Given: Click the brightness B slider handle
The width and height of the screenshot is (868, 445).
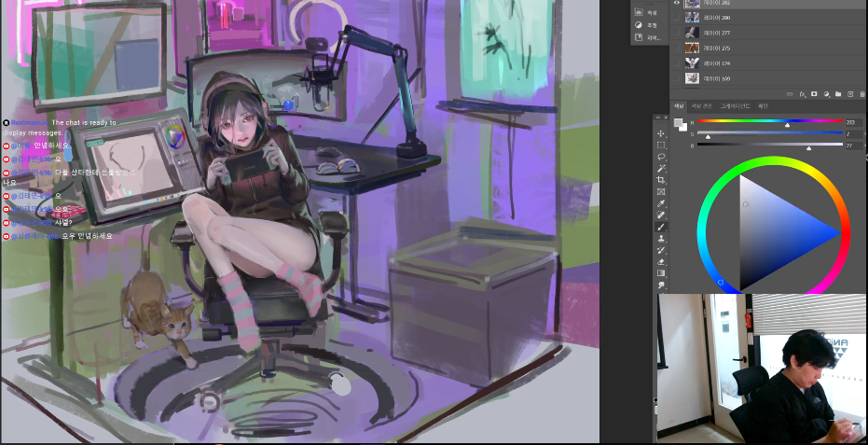Looking at the screenshot, I should pos(808,148).
